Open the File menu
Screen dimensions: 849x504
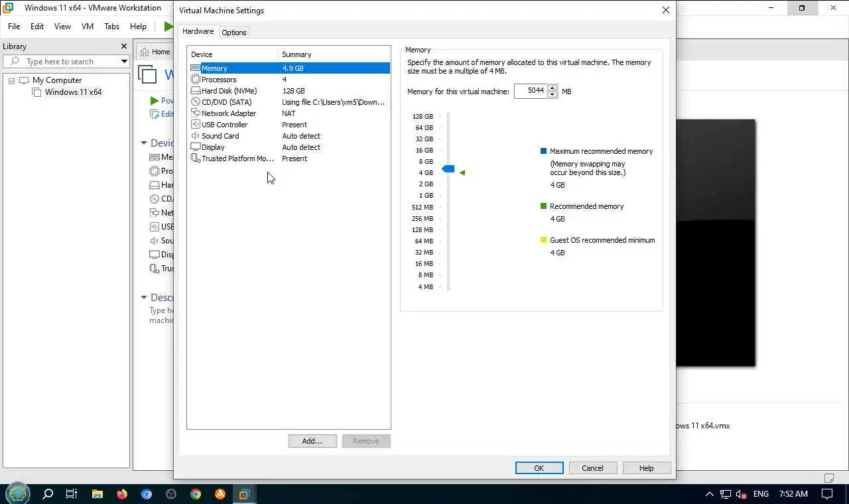point(14,27)
